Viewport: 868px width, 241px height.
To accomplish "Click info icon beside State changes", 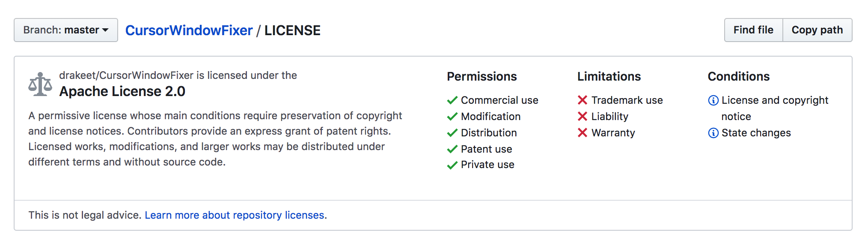I will pyautogui.click(x=713, y=133).
